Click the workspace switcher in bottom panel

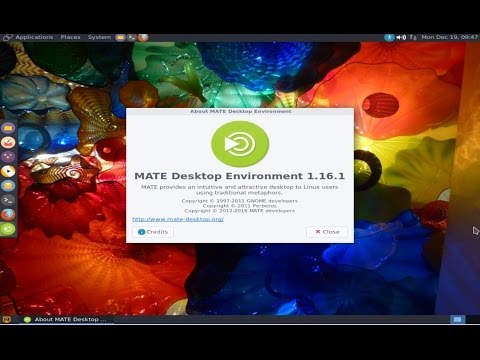click(x=458, y=319)
